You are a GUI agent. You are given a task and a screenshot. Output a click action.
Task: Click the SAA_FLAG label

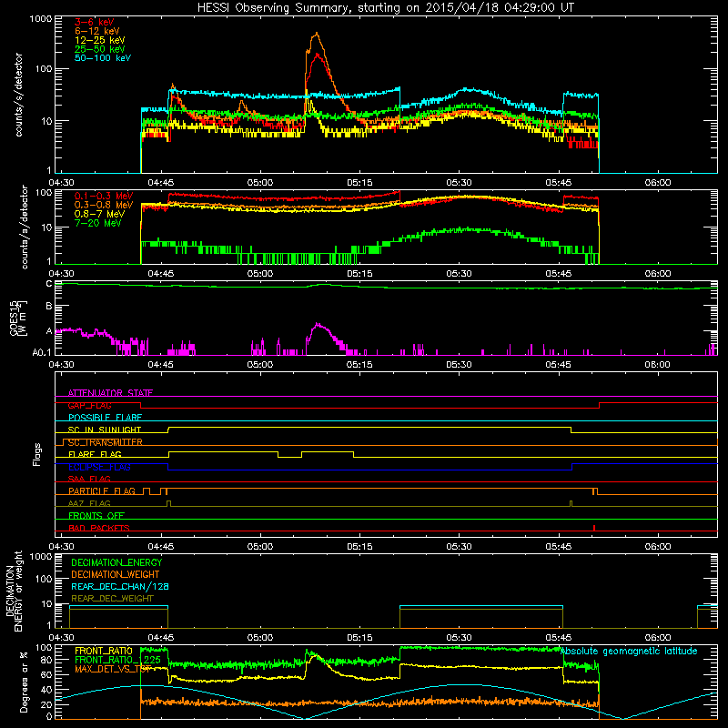pyautogui.click(x=89, y=479)
